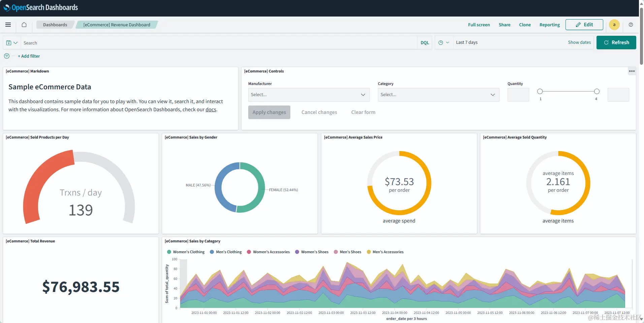This screenshot has width=644, height=323.
Task: Toggle Men's Shoes legend series
Action: point(348,252)
